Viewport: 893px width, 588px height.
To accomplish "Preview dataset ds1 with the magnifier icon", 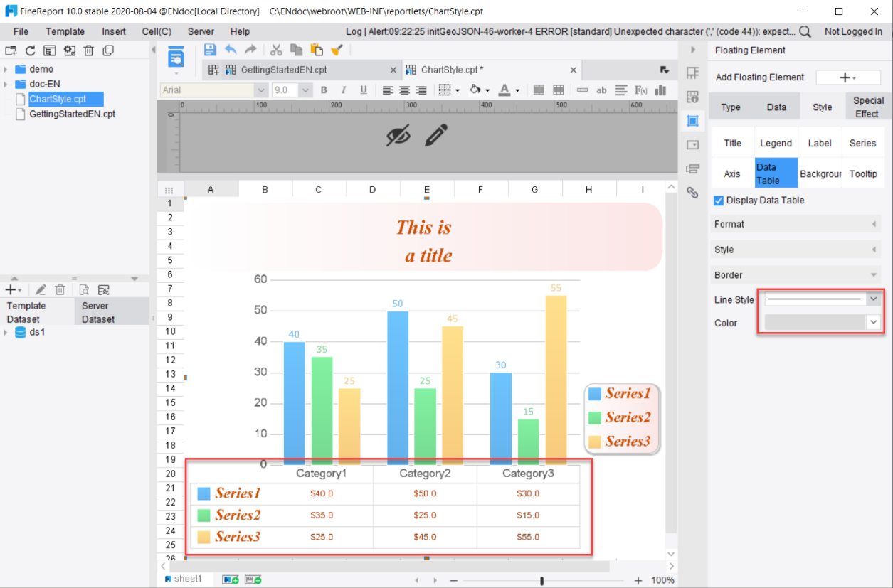I will click(x=83, y=289).
